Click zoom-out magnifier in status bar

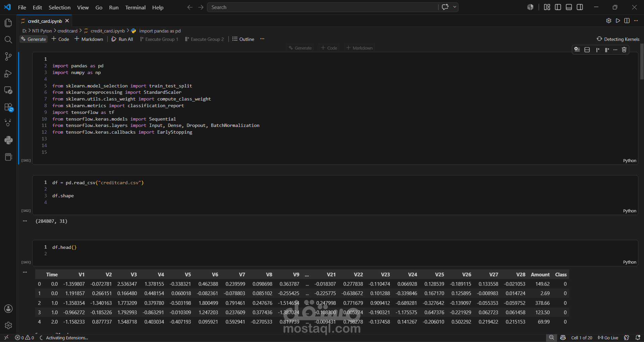click(x=551, y=338)
